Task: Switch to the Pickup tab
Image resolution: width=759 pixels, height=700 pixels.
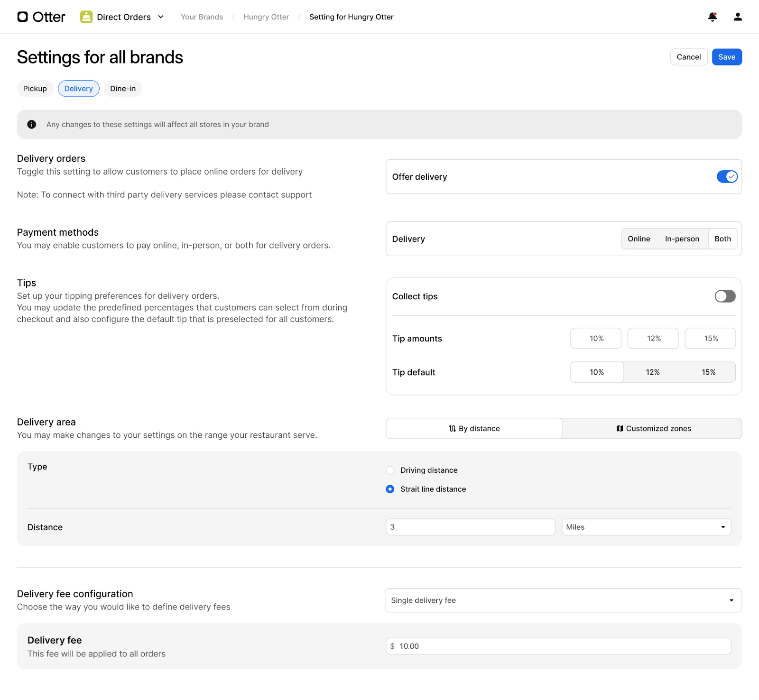Action: [x=35, y=89]
